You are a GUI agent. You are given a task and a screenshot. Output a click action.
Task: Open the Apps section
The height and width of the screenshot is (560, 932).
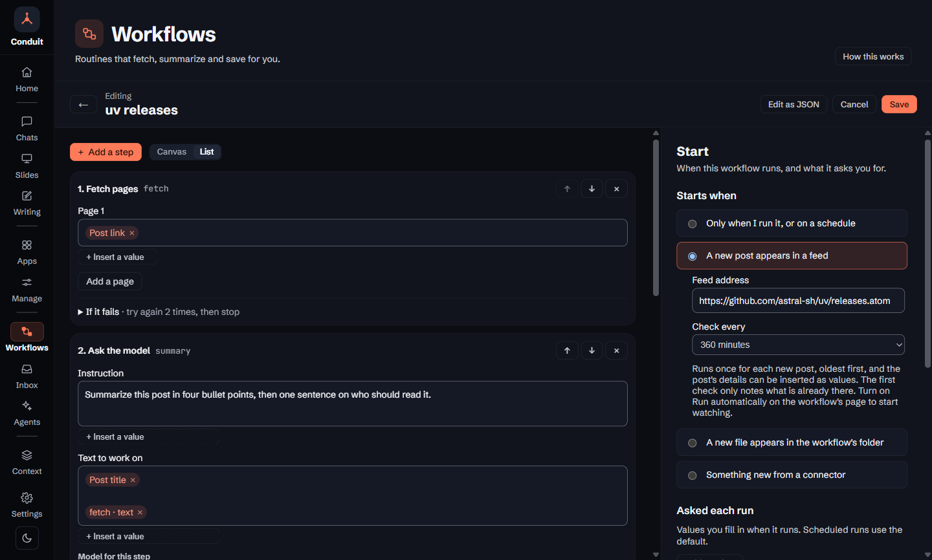27,252
